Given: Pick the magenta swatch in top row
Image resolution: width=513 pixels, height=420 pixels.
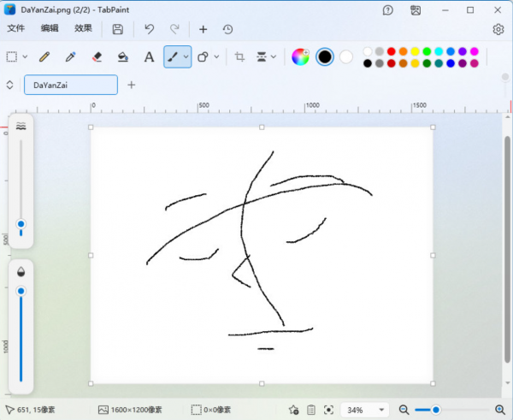Looking at the screenshot, I should point(474,51).
